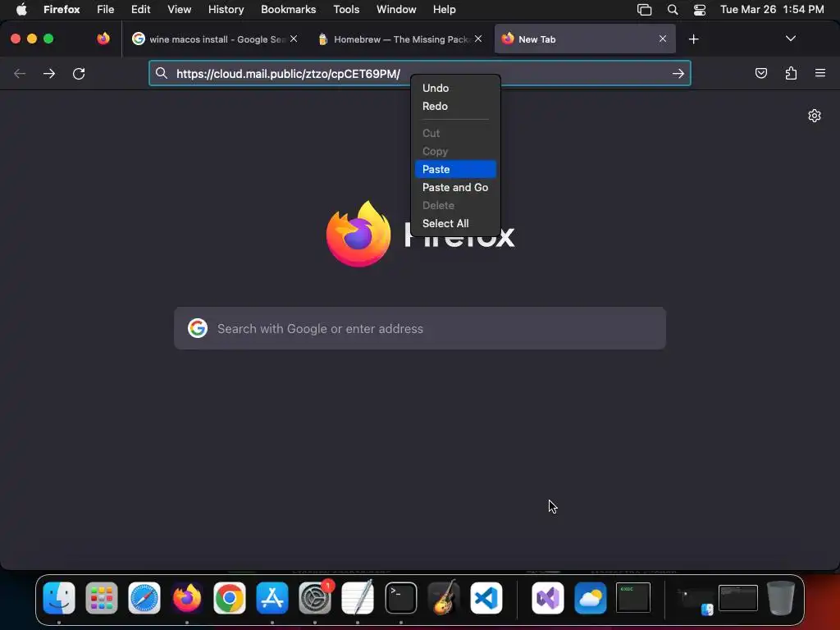The width and height of the screenshot is (840, 630).
Task: Switch to the Homebrew tab
Action: pos(399,39)
